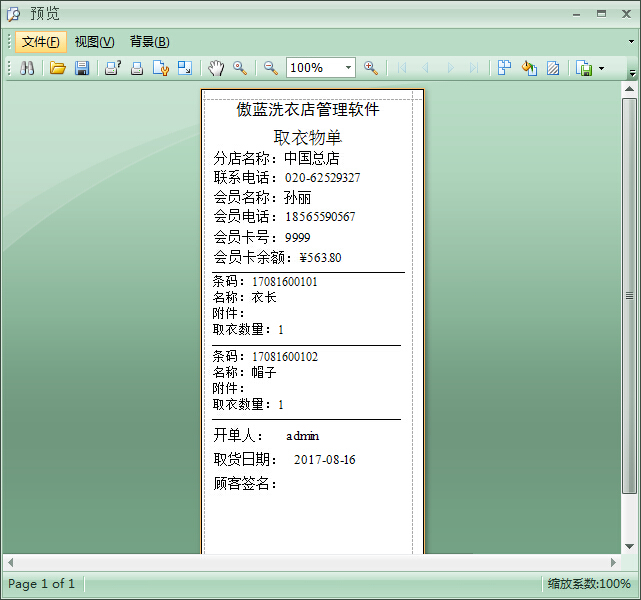Expand the main toolbar overflow options arrow
The width and height of the screenshot is (641, 600).
[632, 73]
